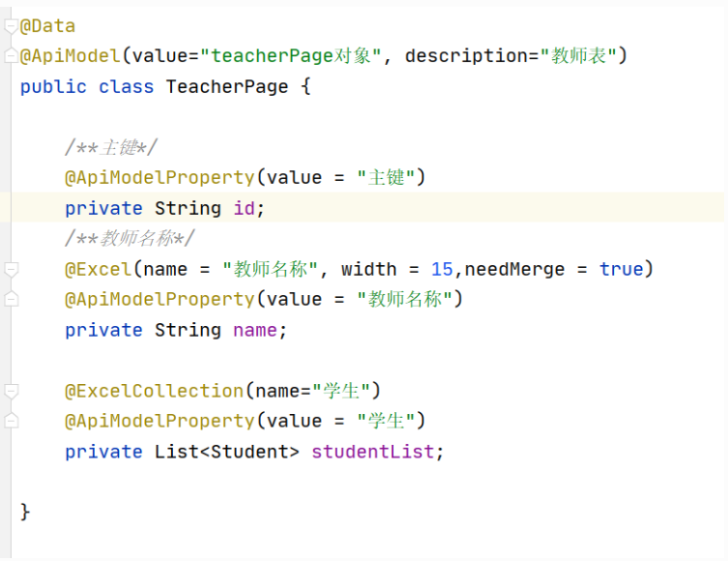
Task: Click the name field identifier
Action: tap(255, 330)
